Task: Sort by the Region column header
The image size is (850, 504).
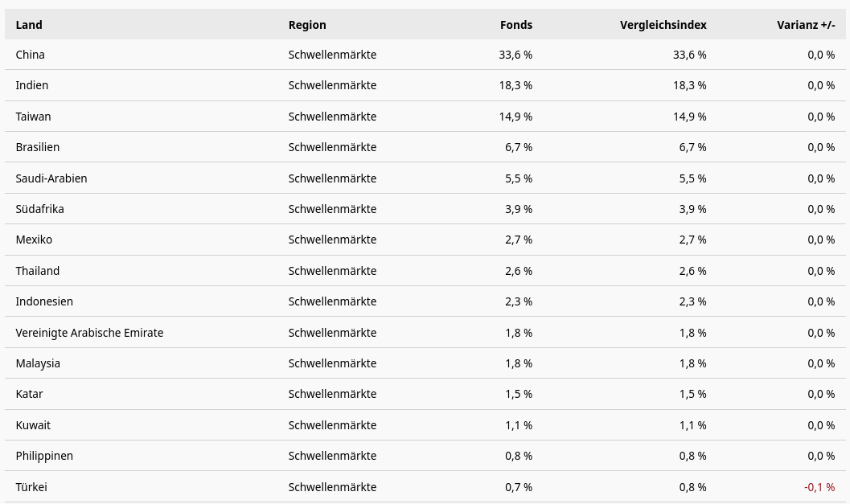Action: coord(307,25)
